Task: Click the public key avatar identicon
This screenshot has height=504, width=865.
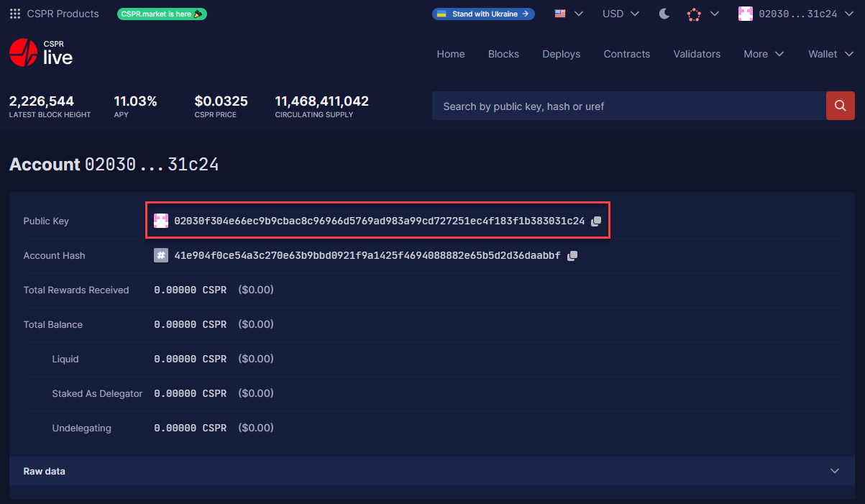Action: coord(161,221)
